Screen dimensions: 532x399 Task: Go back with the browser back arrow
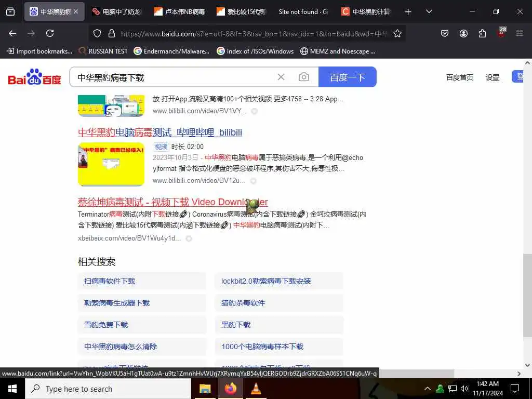click(12, 33)
